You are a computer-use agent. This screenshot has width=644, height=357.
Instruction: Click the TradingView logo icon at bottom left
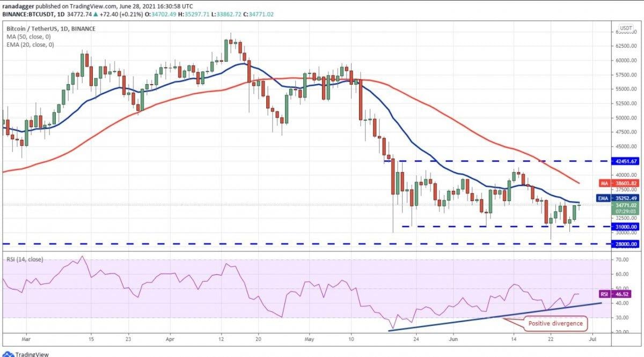(x=9, y=353)
